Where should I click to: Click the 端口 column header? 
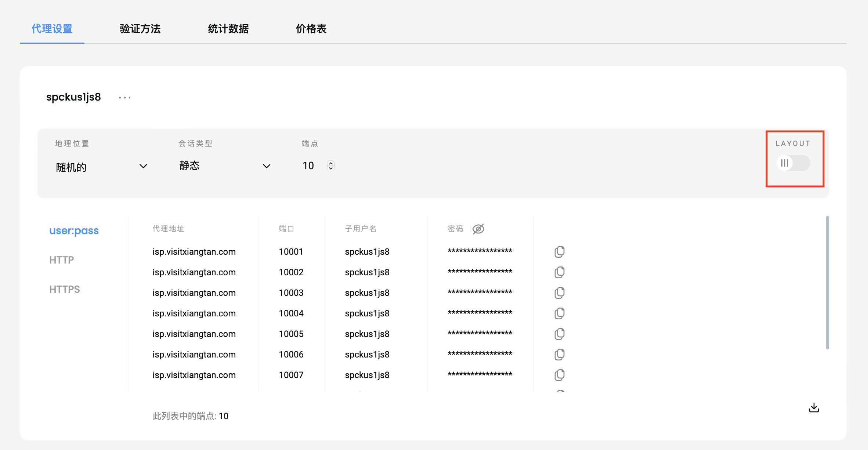coord(286,229)
